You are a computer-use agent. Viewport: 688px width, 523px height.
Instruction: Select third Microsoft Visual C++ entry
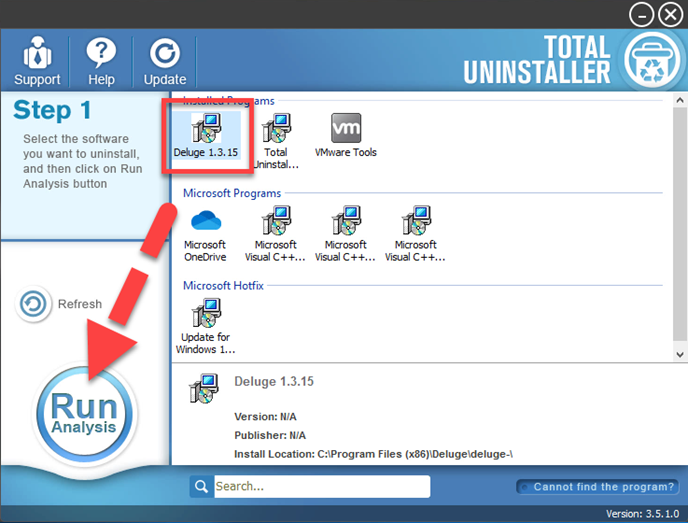[415, 234]
